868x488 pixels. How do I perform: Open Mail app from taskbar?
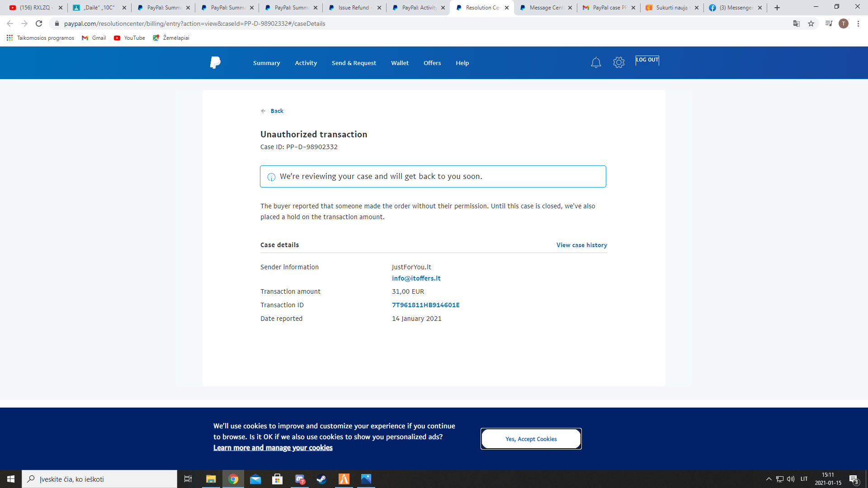255,479
